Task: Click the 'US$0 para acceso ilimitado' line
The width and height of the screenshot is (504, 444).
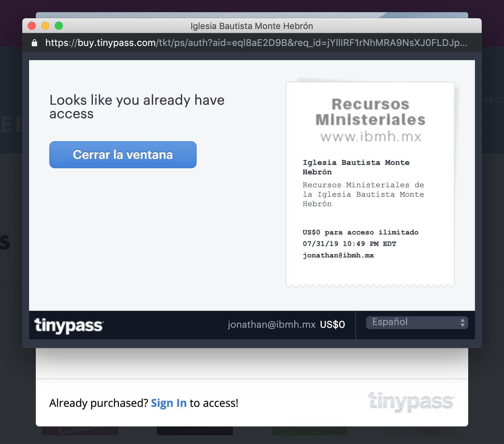Action: point(360,232)
